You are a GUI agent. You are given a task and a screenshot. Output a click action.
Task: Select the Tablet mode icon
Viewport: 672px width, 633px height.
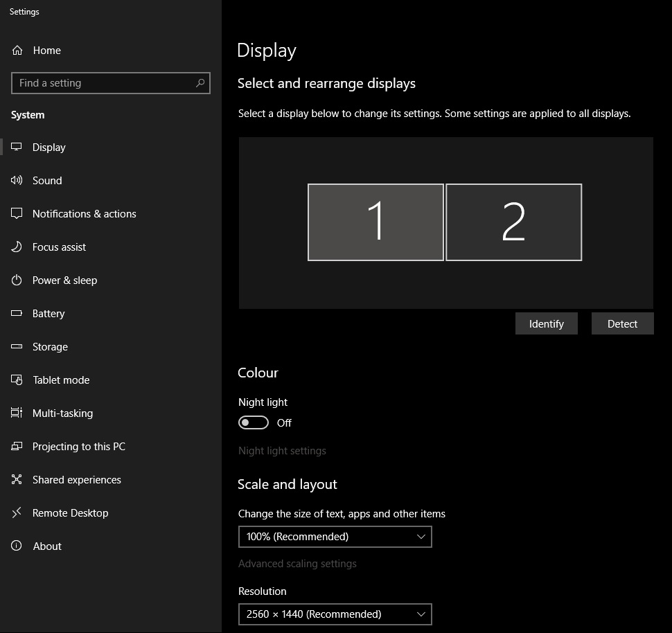17,380
